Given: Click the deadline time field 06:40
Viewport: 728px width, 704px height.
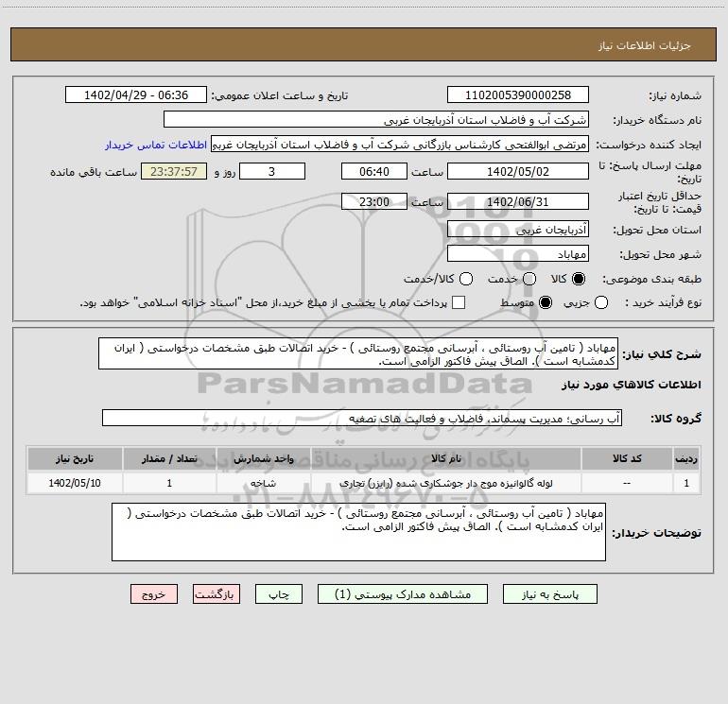Looking at the screenshot, I should pyautogui.click(x=374, y=171).
